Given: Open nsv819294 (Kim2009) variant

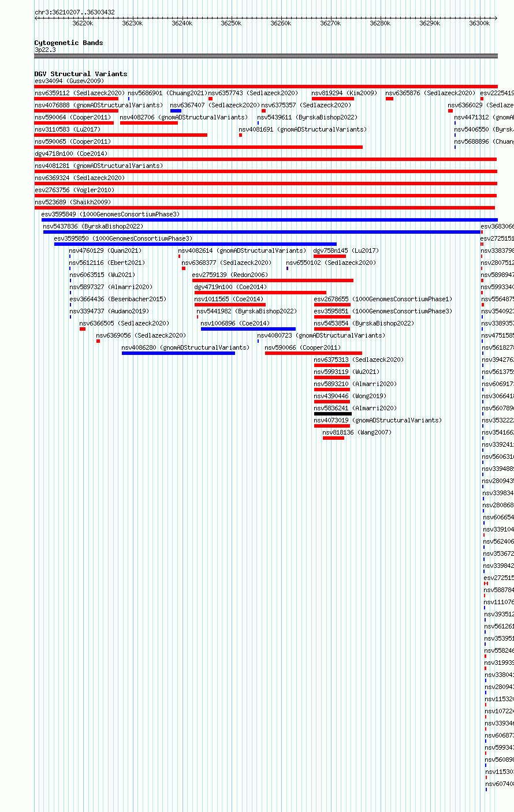Looking at the screenshot, I should coord(344,93).
